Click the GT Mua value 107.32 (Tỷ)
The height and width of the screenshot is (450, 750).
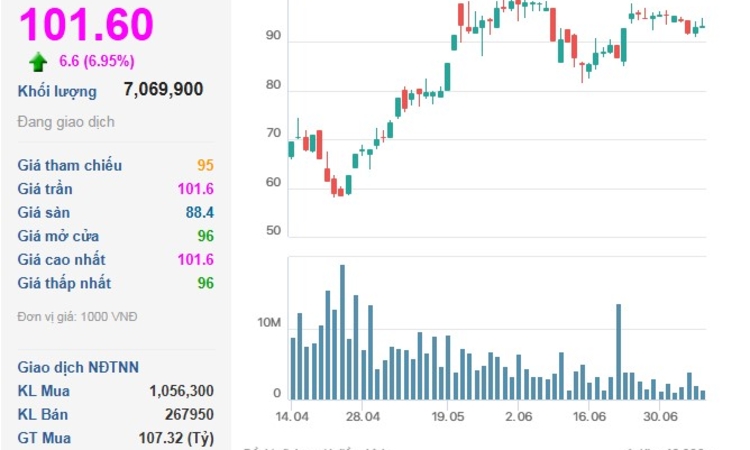175,437
